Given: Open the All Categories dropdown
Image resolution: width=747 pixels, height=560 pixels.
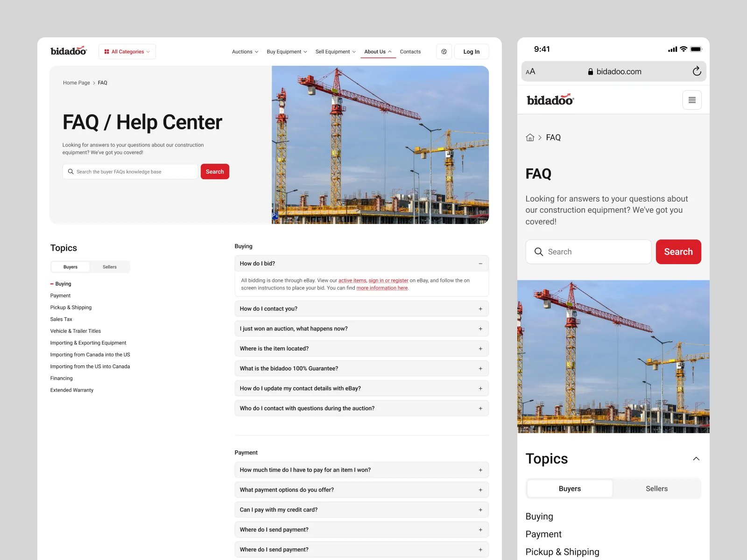Looking at the screenshot, I should 127,52.
